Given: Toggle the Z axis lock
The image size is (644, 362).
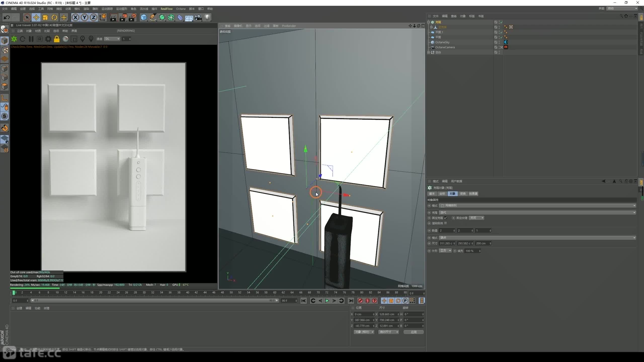Looking at the screenshot, I should click(x=94, y=17).
